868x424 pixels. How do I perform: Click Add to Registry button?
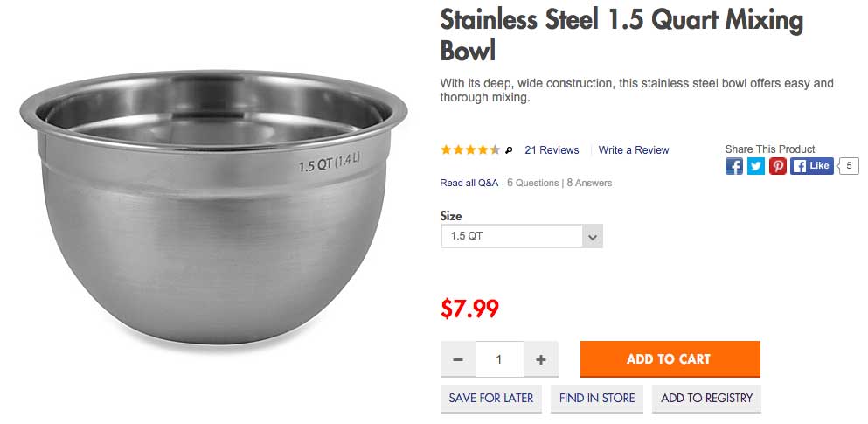[x=706, y=399]
